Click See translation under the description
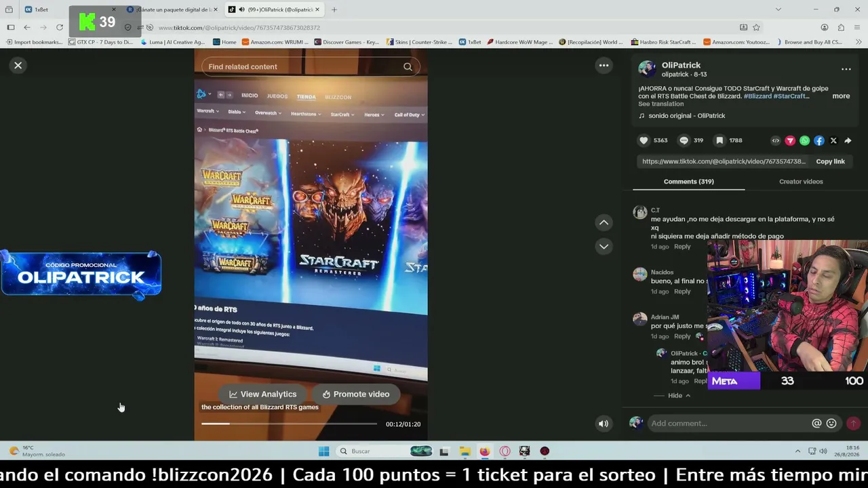The width and height of the screenshot is (868, 488). click(x=660, y=104)
